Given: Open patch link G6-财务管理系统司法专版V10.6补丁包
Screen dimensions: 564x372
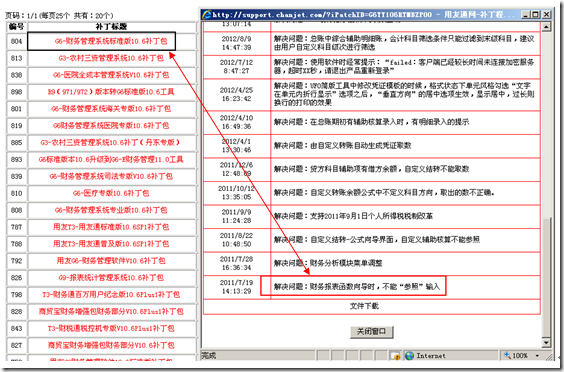Looking at the screenshot, I should pyautogui.click(x=111, y=176).
